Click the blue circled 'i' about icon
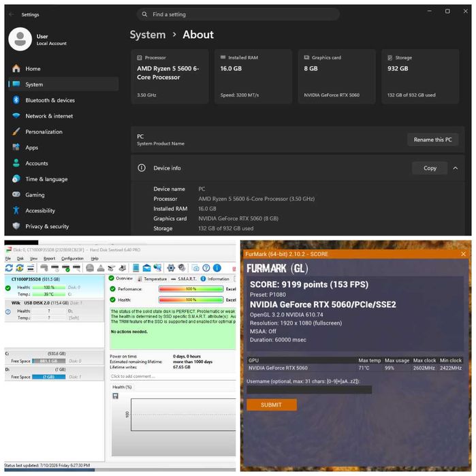 pos(217,268)
